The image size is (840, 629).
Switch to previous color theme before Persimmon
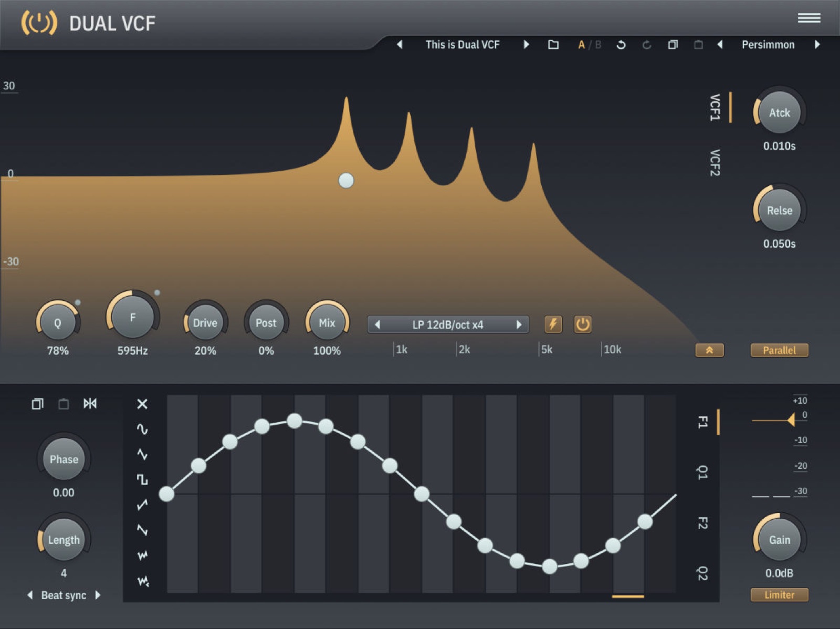[720, 45]
